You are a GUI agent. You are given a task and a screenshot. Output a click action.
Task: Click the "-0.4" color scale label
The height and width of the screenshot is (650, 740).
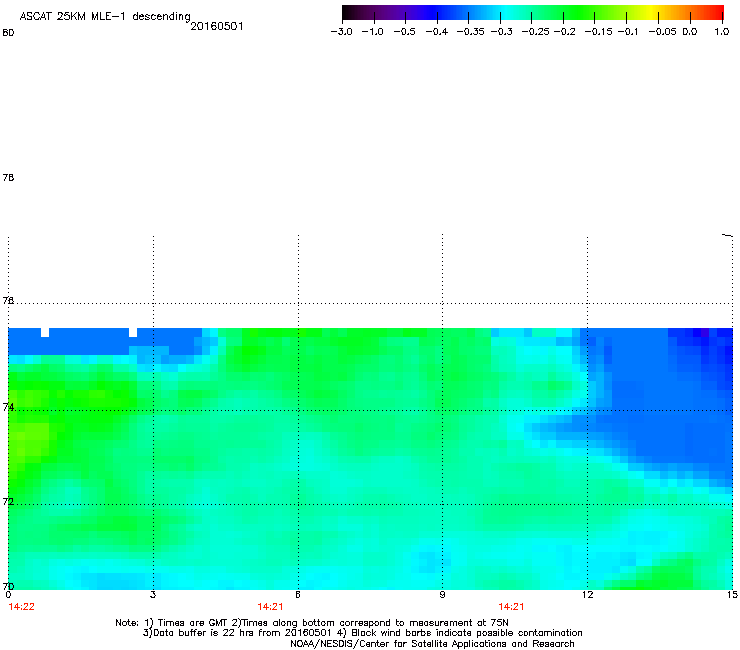pyautogui.click(x=437, y=32)
